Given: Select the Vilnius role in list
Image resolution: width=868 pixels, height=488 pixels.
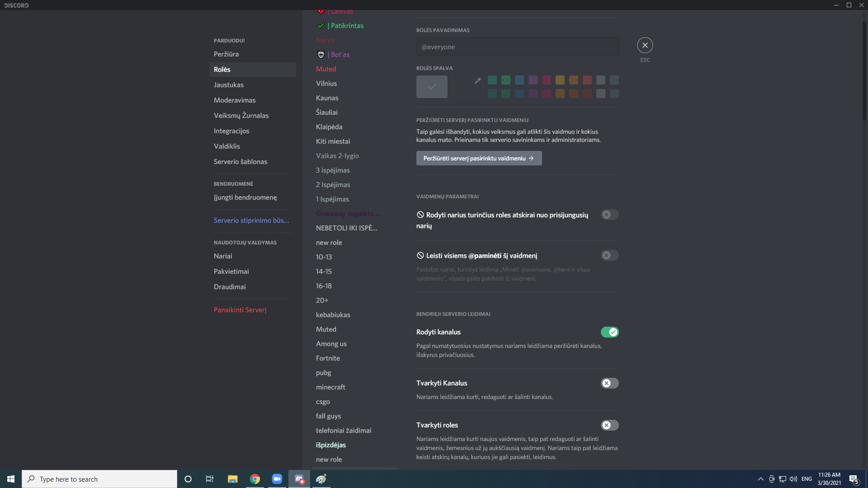Looking at the screenshot, I should pyautogui.click(x=326, y=84).
